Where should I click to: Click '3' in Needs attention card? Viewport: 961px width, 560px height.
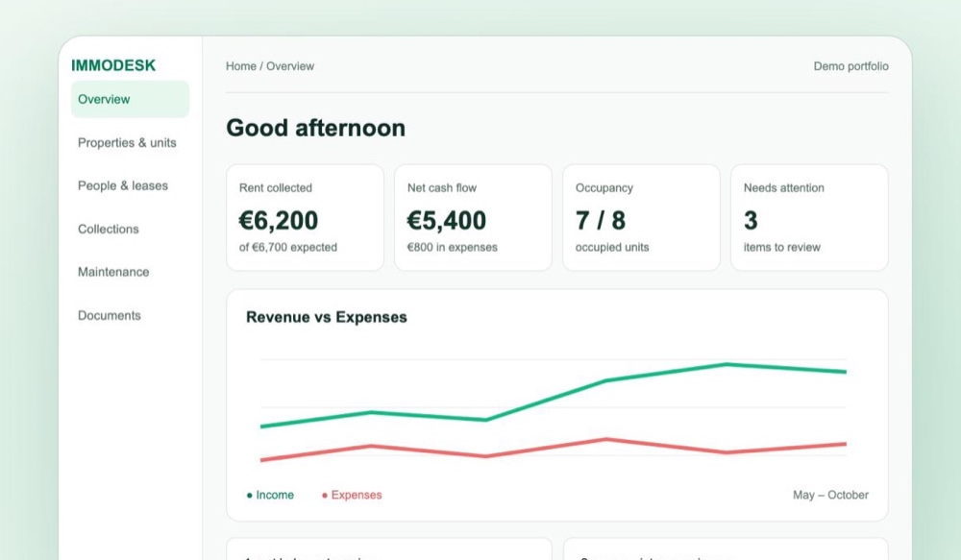point(751,221)
